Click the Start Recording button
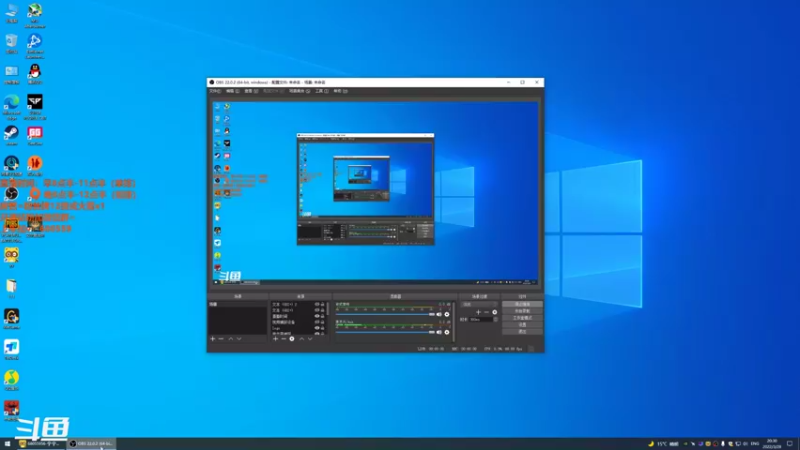This screenshot has width=800, height=450. (x=522, y=311)
